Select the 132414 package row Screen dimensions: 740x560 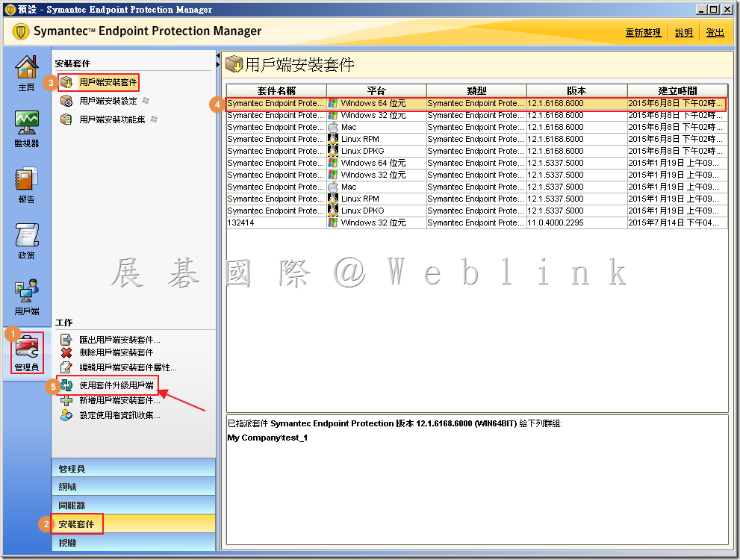(276, 223)
